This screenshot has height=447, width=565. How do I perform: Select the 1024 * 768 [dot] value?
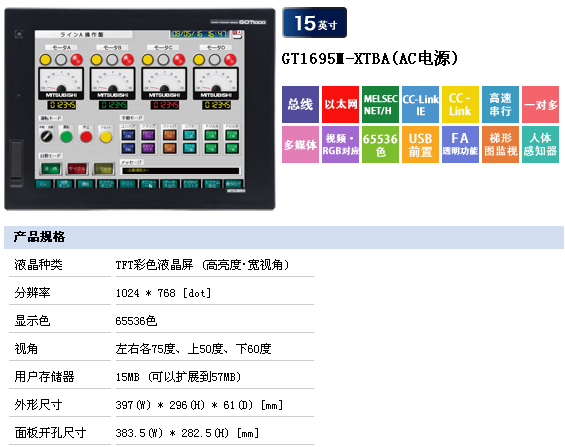coord(163,293)
